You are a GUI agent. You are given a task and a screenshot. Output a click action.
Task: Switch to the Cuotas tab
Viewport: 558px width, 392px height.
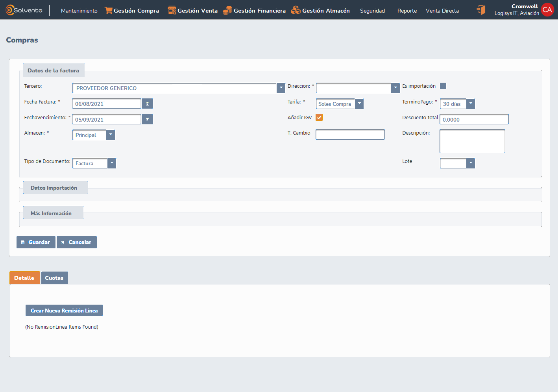[x=54, y=278]
